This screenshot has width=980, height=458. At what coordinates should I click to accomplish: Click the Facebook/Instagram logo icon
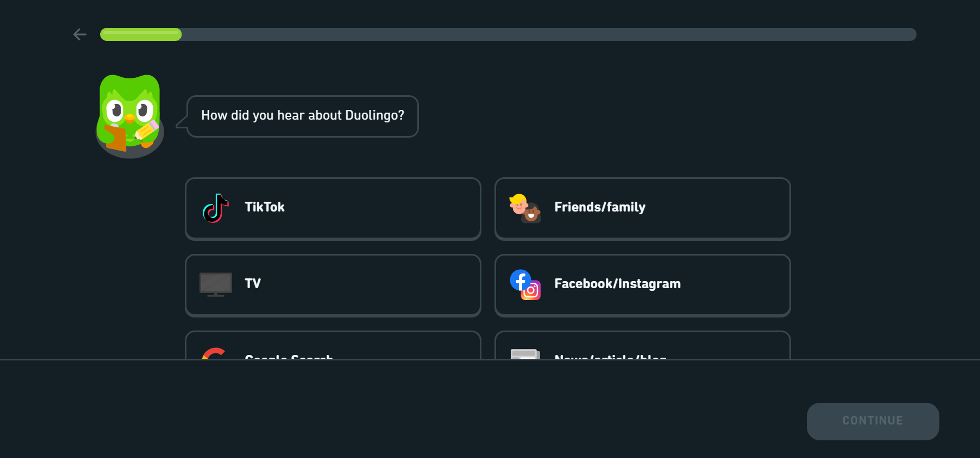coord(525,285)
